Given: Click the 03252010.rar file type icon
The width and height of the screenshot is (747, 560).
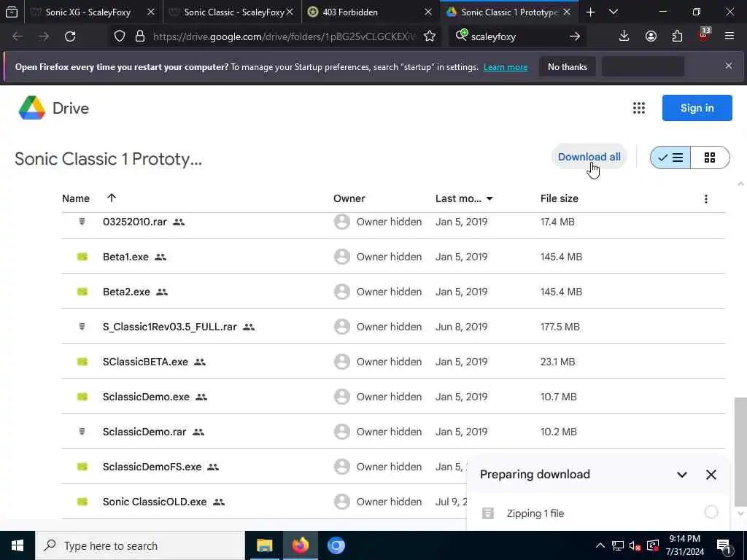Looking at the screenshot, I should coord(82,222).
